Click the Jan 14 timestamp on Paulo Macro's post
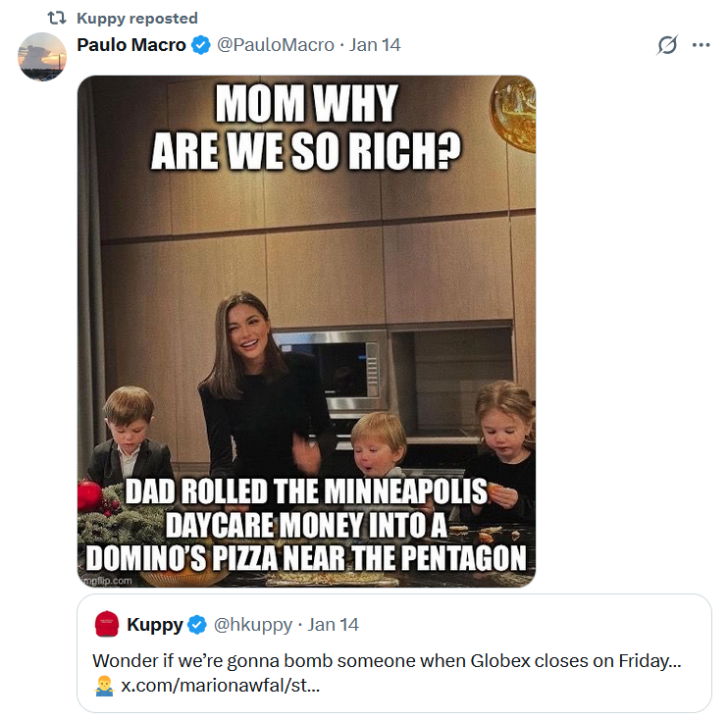 click(374, 45)
